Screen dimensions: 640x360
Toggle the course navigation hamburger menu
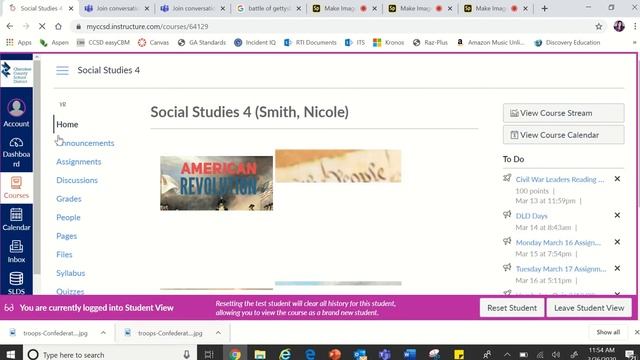[x=62, y=70]
